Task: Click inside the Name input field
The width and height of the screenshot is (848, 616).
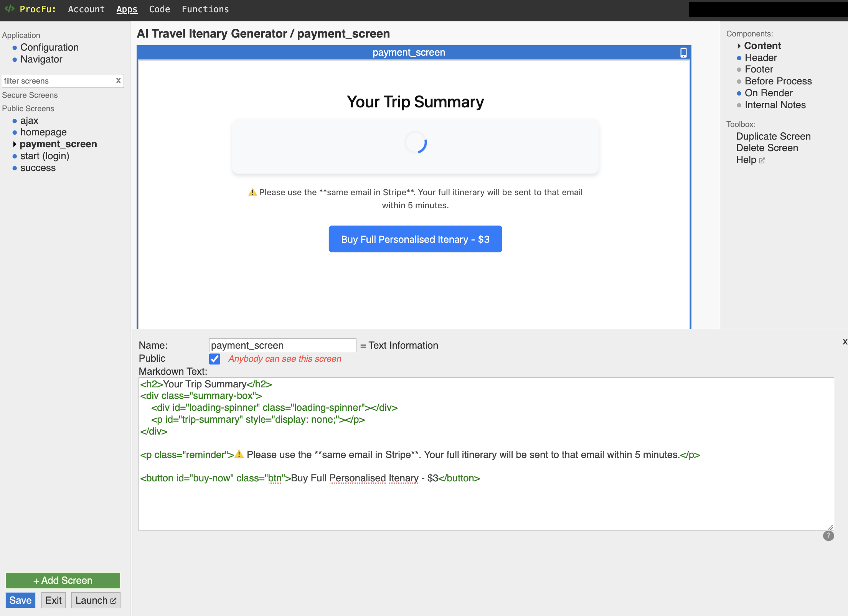Action: click(282, 345)
